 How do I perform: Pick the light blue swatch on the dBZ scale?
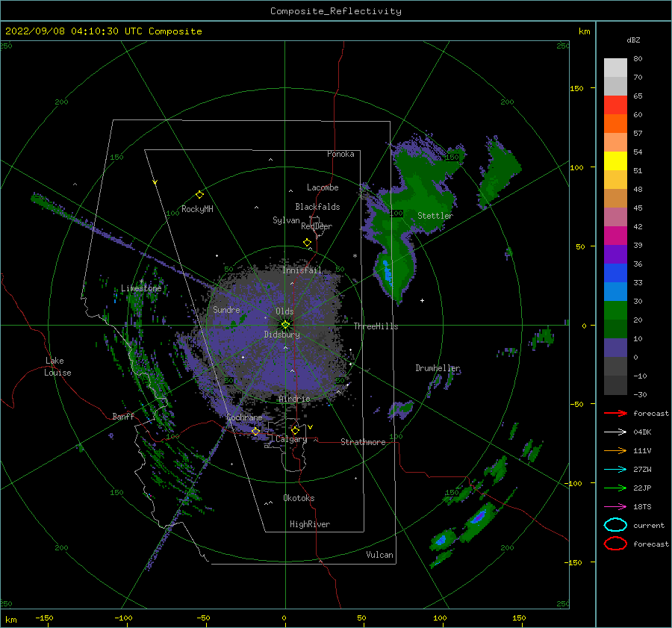615,292
